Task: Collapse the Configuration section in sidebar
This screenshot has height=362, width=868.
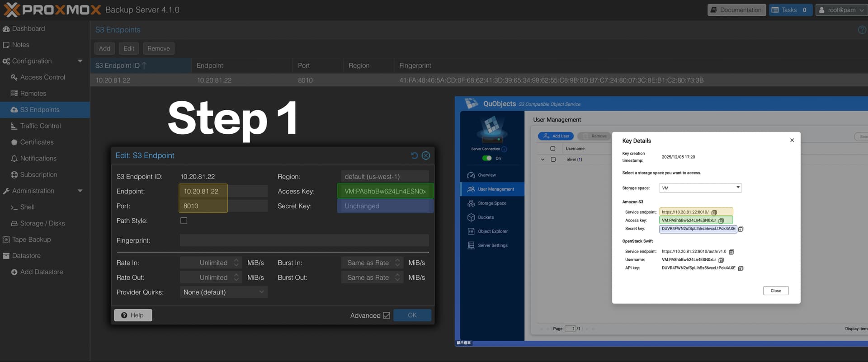Action: tap(80, 61)
